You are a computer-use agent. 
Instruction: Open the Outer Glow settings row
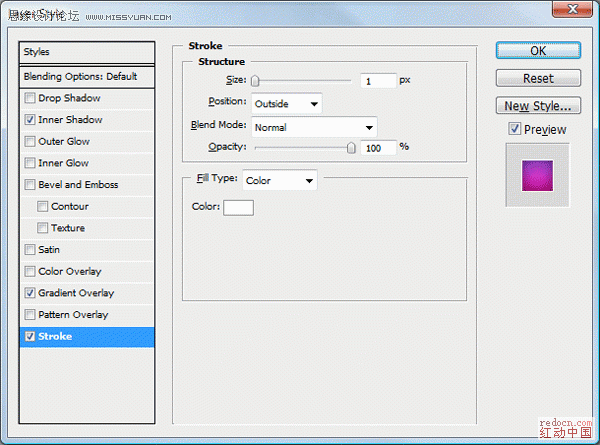[x=87, y=142]
